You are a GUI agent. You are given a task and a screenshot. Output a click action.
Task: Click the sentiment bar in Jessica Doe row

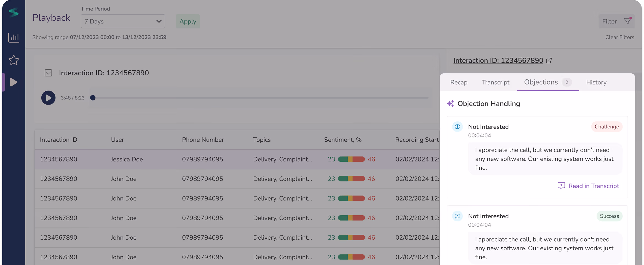click(x=351, y=159)
